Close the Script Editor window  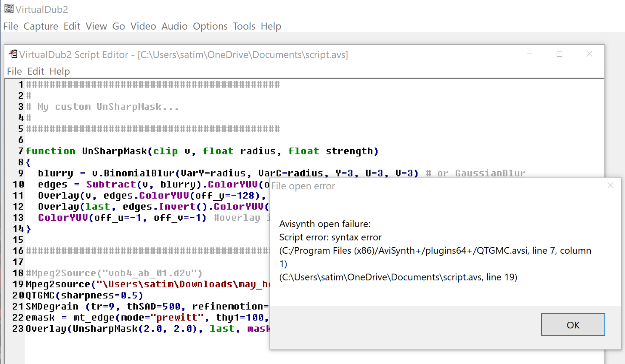click(589, 54)
